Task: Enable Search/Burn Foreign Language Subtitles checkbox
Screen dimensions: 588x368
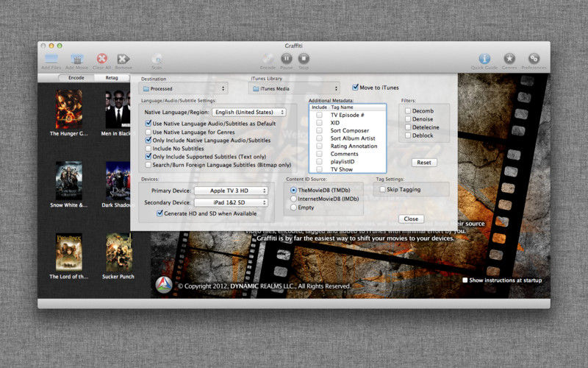Action: (148, 164)
